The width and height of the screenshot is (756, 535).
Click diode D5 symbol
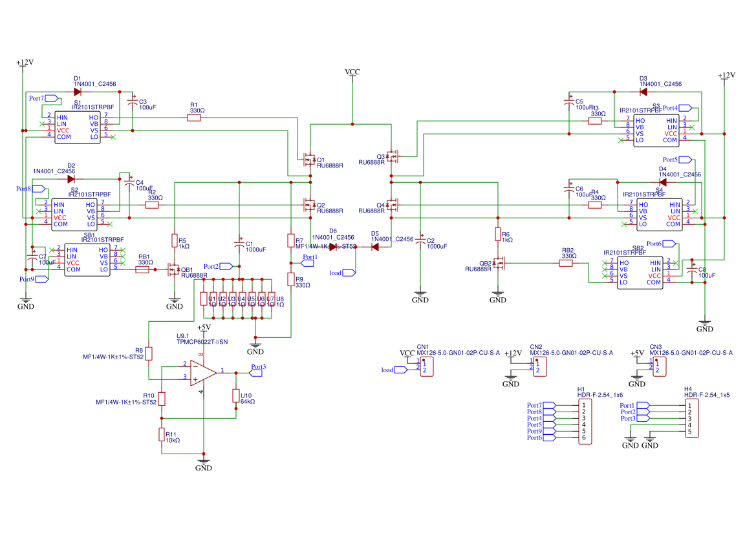[x=374, y=247]
